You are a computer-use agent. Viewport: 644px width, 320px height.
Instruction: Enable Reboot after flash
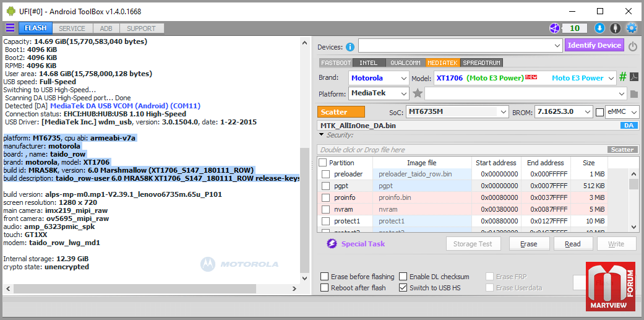click(324, 288)
